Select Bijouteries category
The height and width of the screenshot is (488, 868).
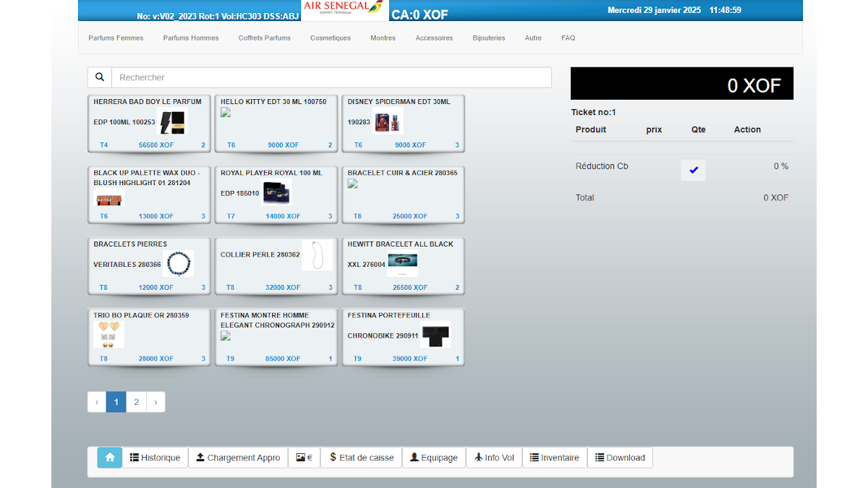pos(489,38)
